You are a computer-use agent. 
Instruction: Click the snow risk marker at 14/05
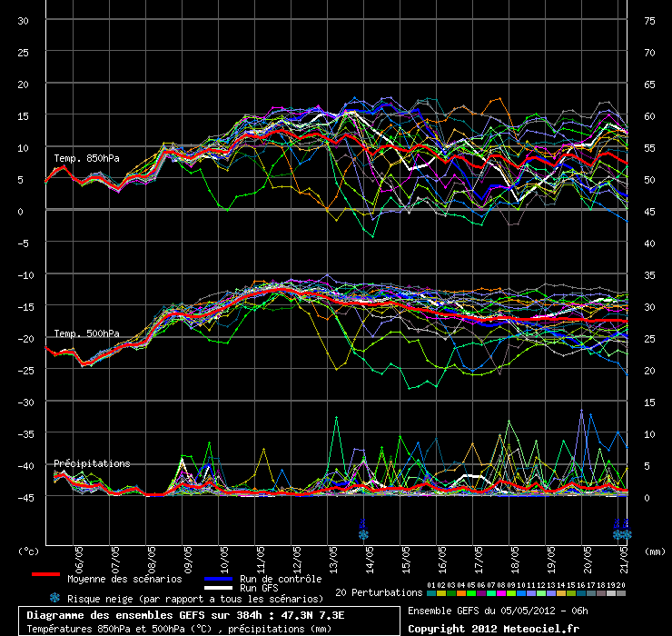pos(363,531)
